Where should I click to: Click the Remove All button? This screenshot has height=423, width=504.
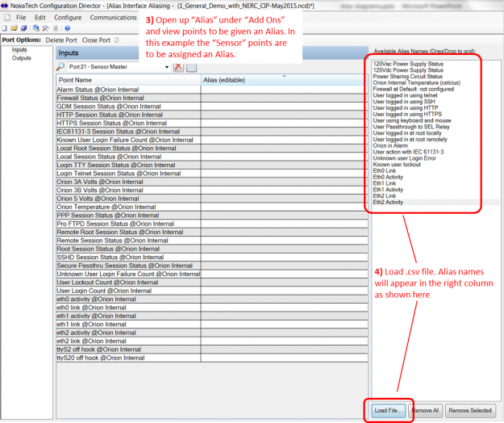[x=425, y=410]
